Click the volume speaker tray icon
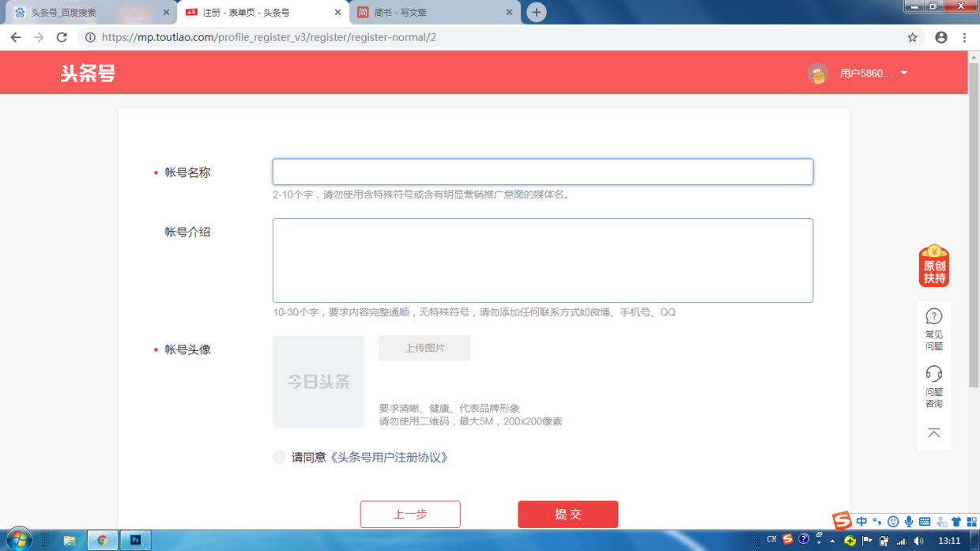This screenshot has height=551, width=980. 918,542
